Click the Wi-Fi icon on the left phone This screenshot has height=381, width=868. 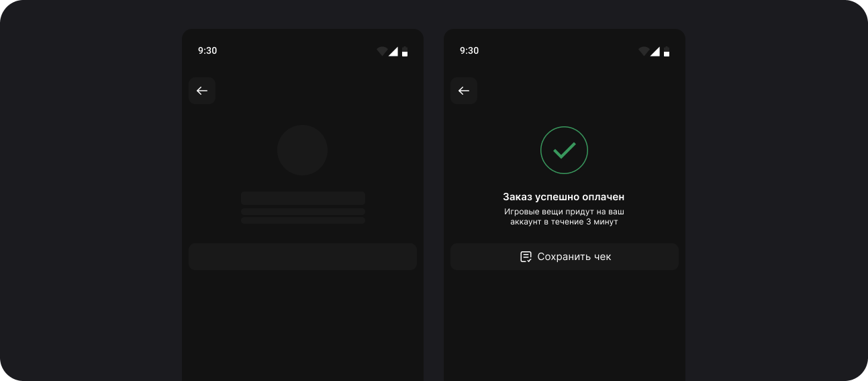coord(382,51)
